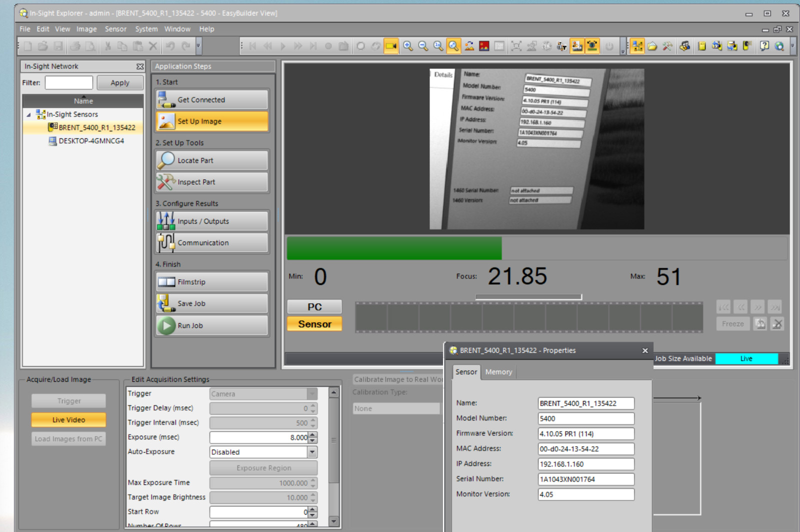Screen dimensions: 800x532
Task: Open the Filmstrip step button
Action: (212, 282)
